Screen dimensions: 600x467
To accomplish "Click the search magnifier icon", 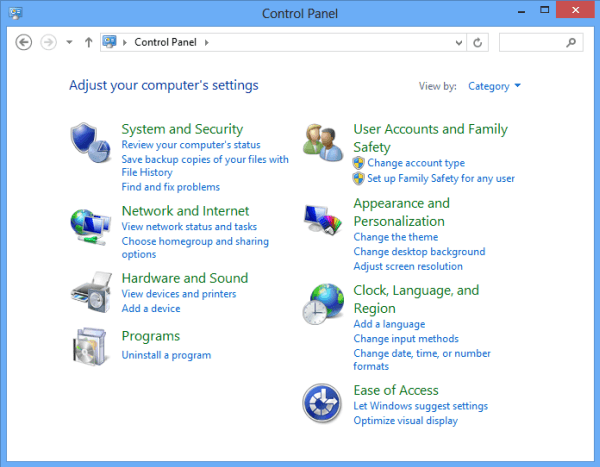I will pyautogui.click(x=571, y=42).
